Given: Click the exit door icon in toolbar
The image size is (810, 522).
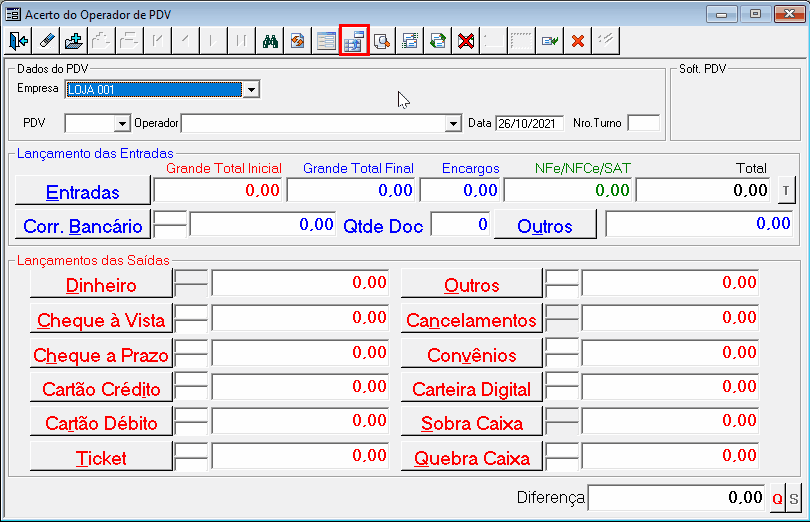Looking at the screenshot, I should [x=19, y=40].
